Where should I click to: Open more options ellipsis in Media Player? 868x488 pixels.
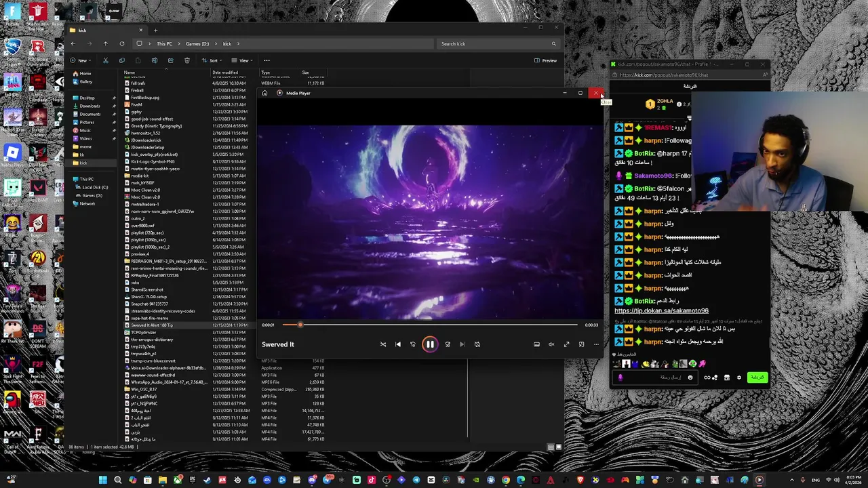click(597, 344)
